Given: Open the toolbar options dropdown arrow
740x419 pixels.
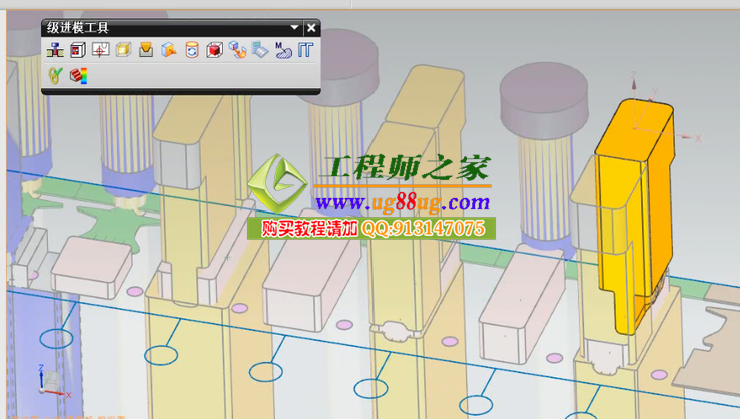Looking at the screenshot, I should 294,28.
